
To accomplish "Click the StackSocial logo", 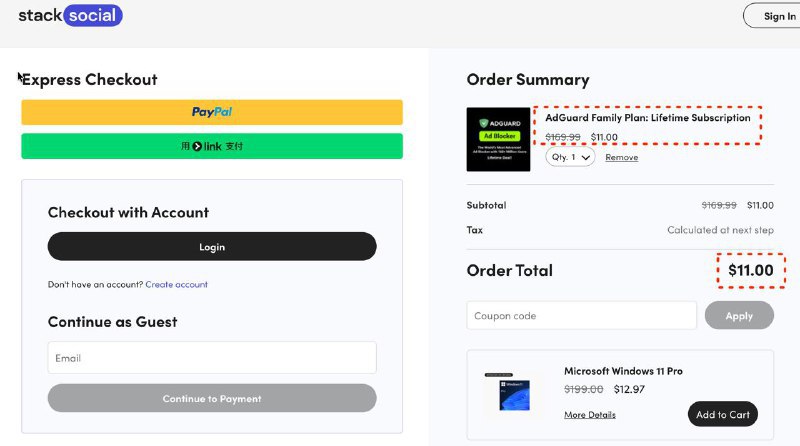I will coord(70,16).
